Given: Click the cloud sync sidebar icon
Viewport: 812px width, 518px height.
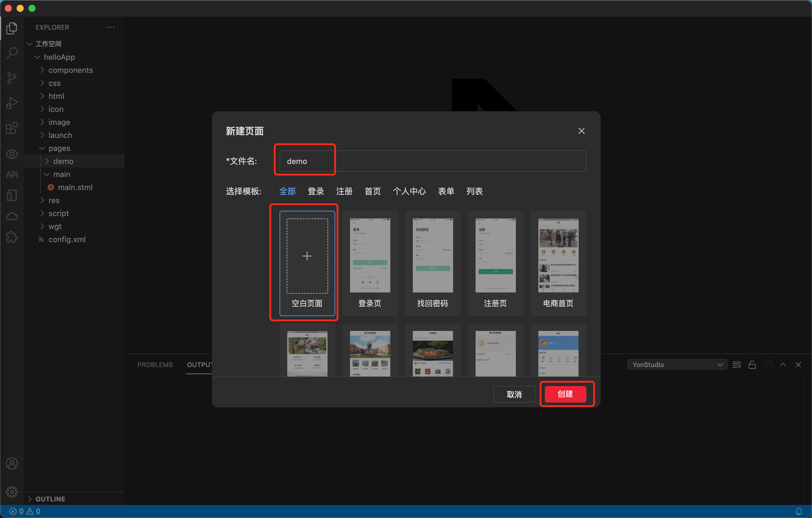Looking at the screenshot, I should [12, 216].
